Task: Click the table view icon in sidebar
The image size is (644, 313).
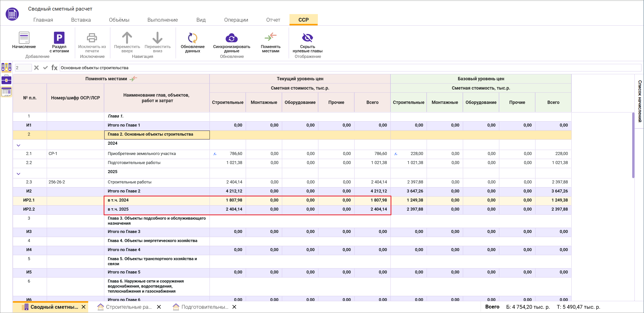Action: point(6,92)
